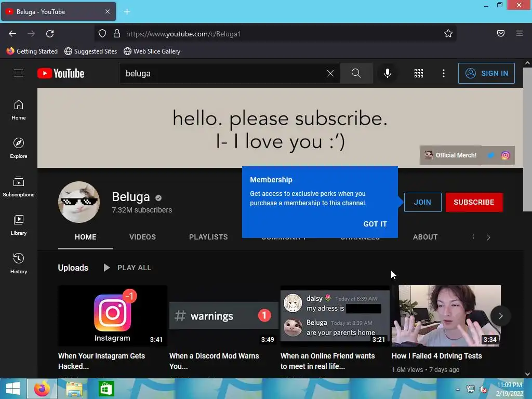Open Discord Mod Warns video thumbnail
This screenshot has height=399, width=532.
pos(223,315)
